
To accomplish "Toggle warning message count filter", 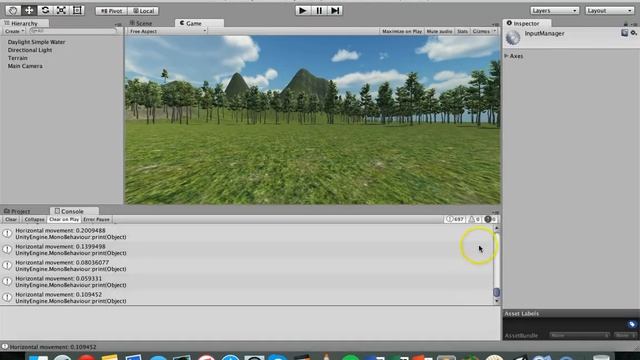I will tap(474, 219).
